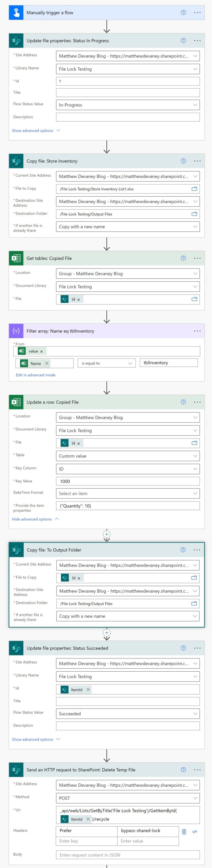The image size is (212, 868).
Task: Click the insert step plus icon above Copy file: To Output Folder
Action: tap(107, 534)
